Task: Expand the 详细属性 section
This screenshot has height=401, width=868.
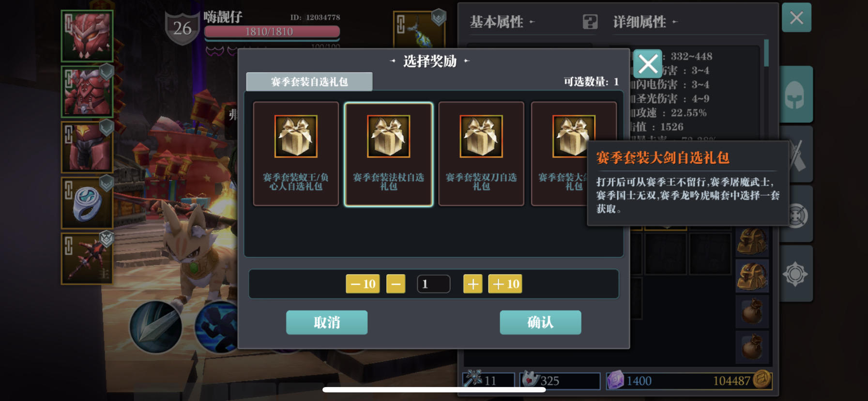Action: pyautogui.click(x=645, y=22)
